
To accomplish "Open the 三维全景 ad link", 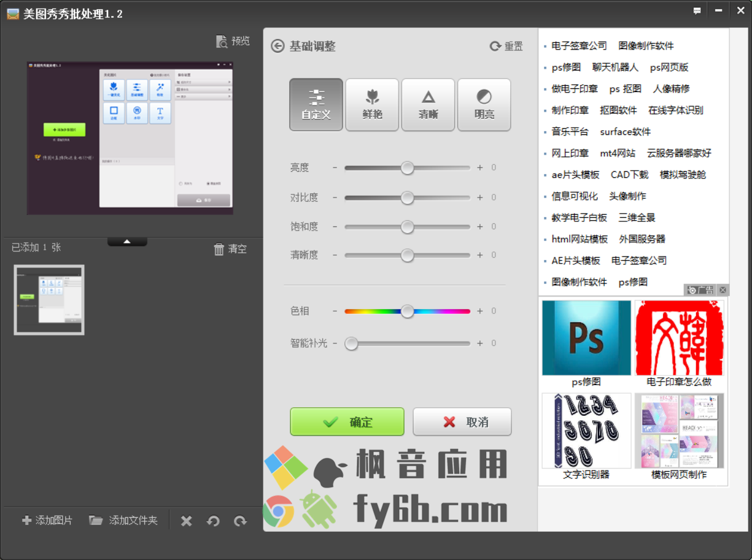I will [637, 218].
